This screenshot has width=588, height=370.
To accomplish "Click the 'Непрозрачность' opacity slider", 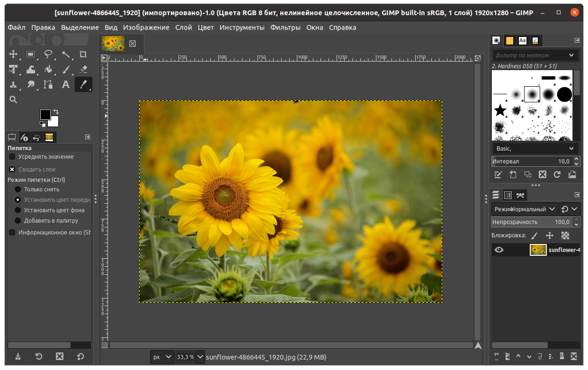I will pyautogui.click(x=531, y=222).
